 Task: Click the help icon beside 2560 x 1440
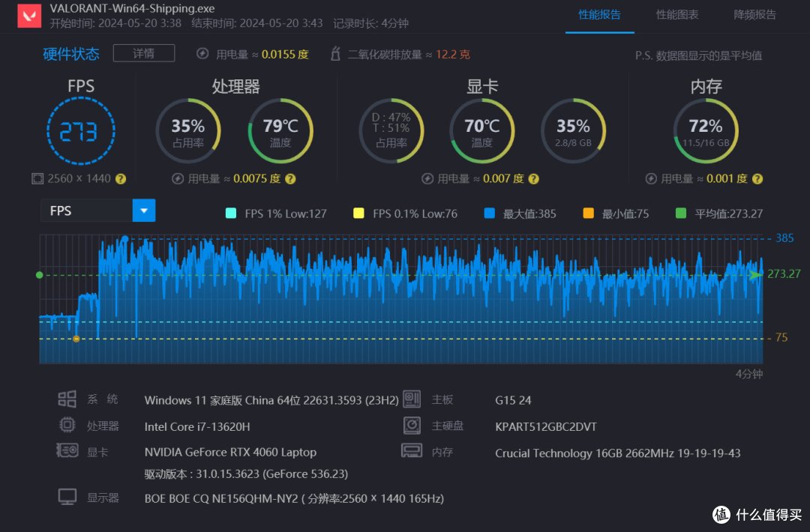121,179
